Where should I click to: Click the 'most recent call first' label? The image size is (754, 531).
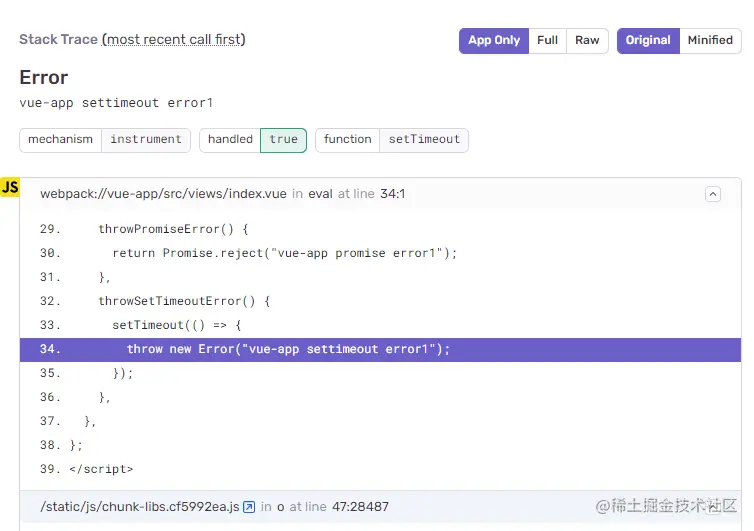[174, 39]
